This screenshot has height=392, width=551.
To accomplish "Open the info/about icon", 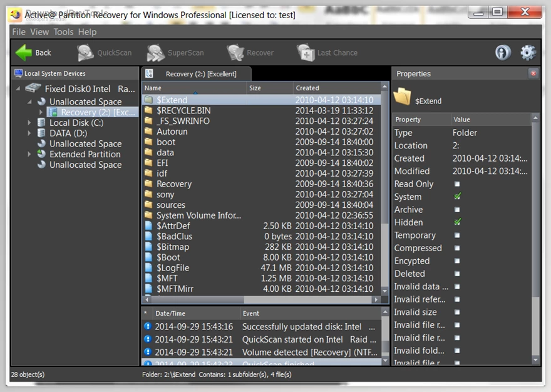I will 503,53.
